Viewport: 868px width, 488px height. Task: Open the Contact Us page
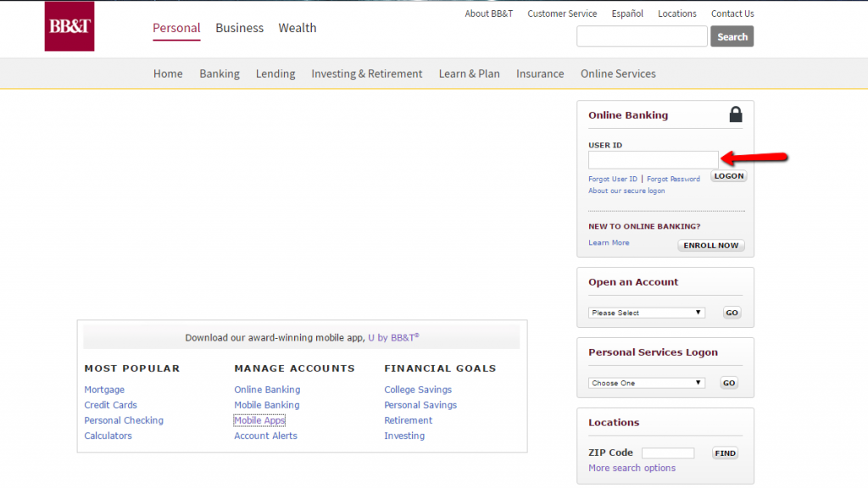pos(732,14)
